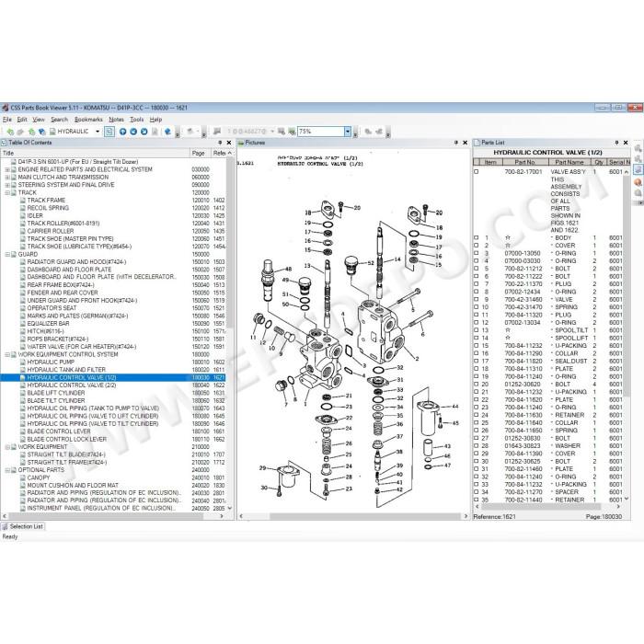
Task: Open the Bookmarks menu
Action: (x=88, y=120)
